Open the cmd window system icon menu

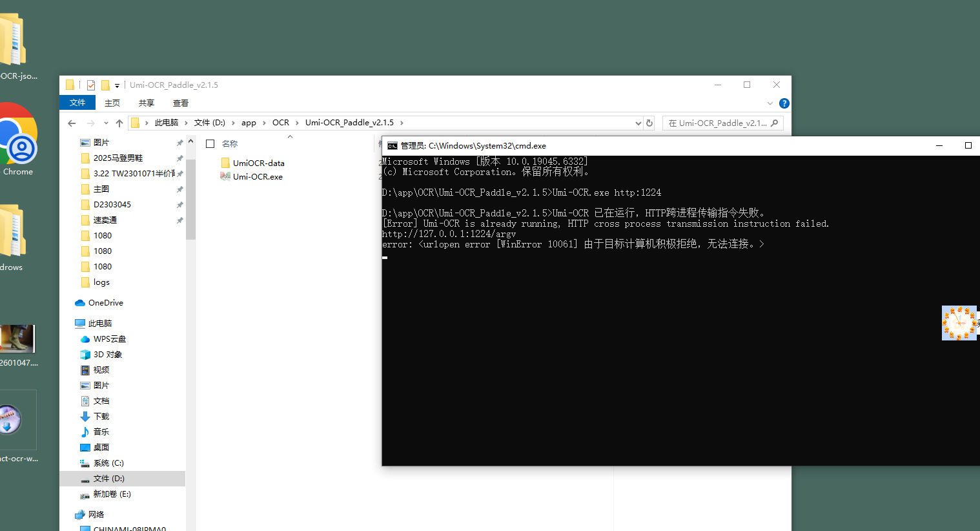[x=393, y=146]
